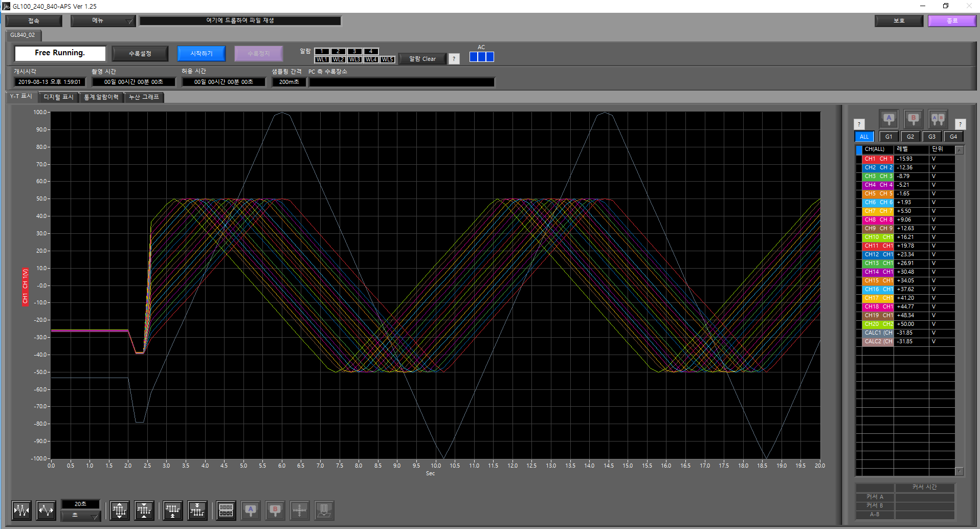Switch to the 디지털 표시 tab
This screenshot has height=529, width=980.
[x=58, y=97]
